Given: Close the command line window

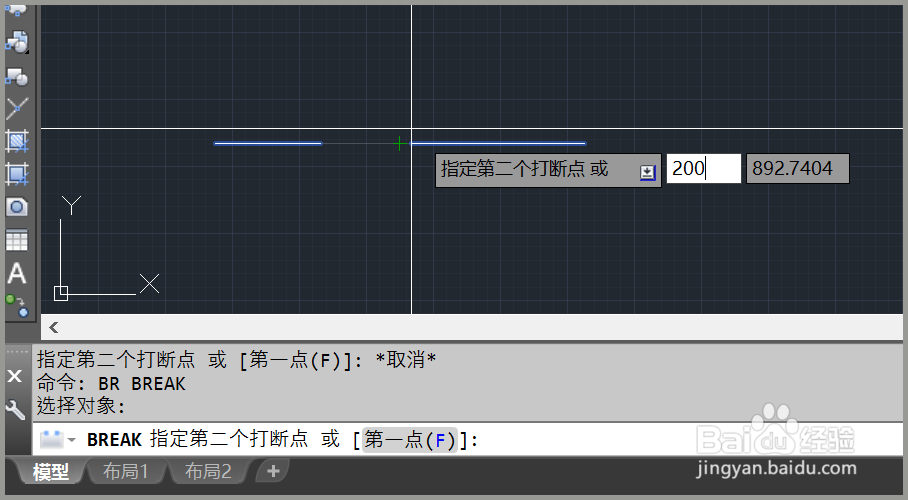Looking at the screenshot, I should (x=15, y=377).
